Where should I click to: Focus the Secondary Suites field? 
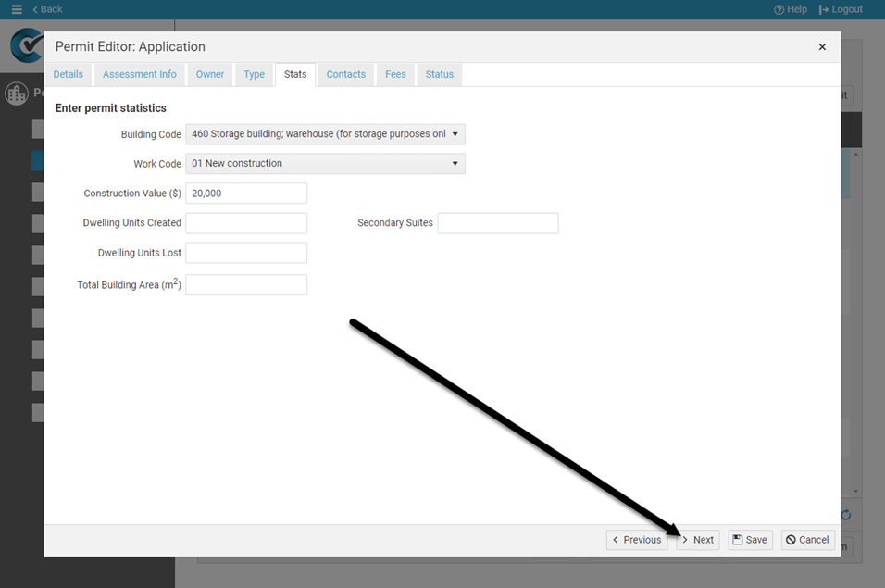pyautogui.click(x=498, y=223)
